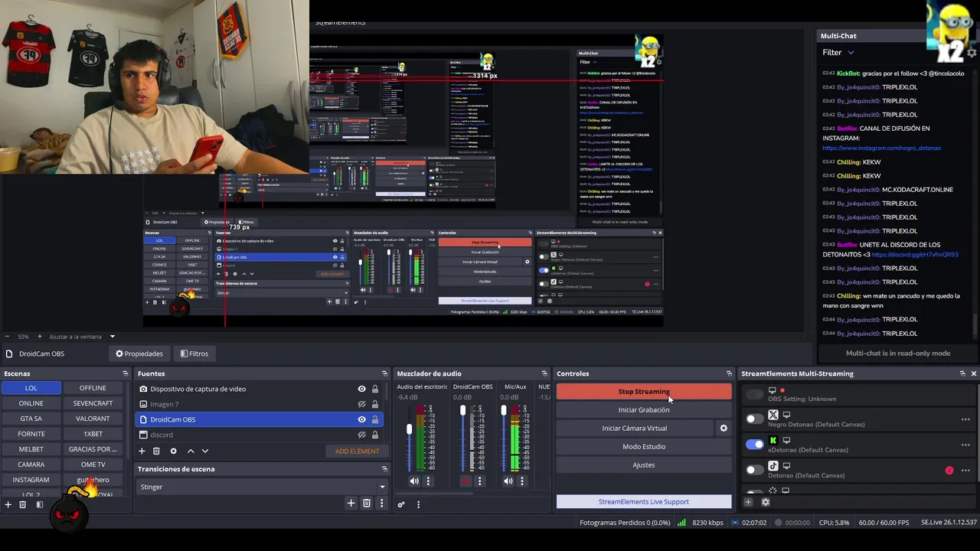Delete the selected scene with the trash icon
The image size is (980, 551).
[23, 504]
